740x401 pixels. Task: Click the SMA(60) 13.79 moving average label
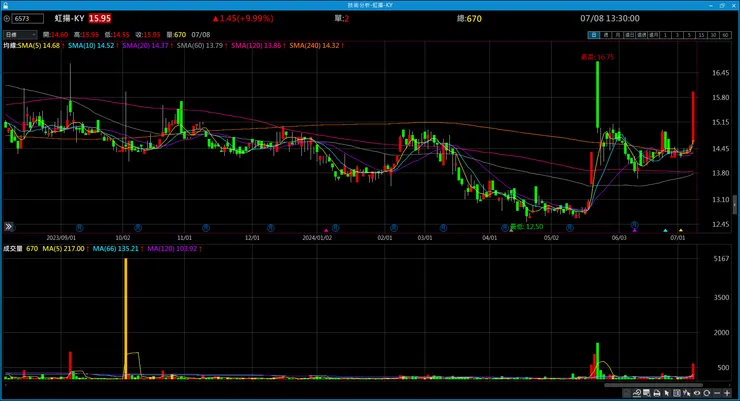(200, 45)
